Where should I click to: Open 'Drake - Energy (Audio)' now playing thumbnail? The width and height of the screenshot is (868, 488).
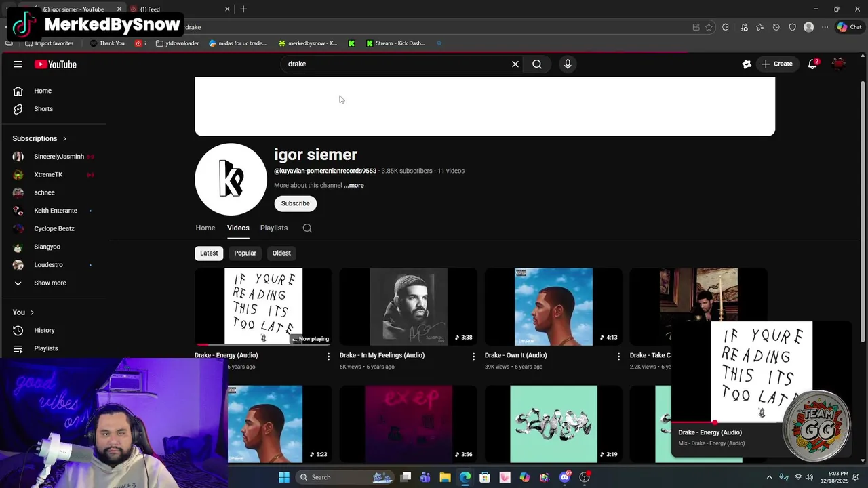click(263, 306)
